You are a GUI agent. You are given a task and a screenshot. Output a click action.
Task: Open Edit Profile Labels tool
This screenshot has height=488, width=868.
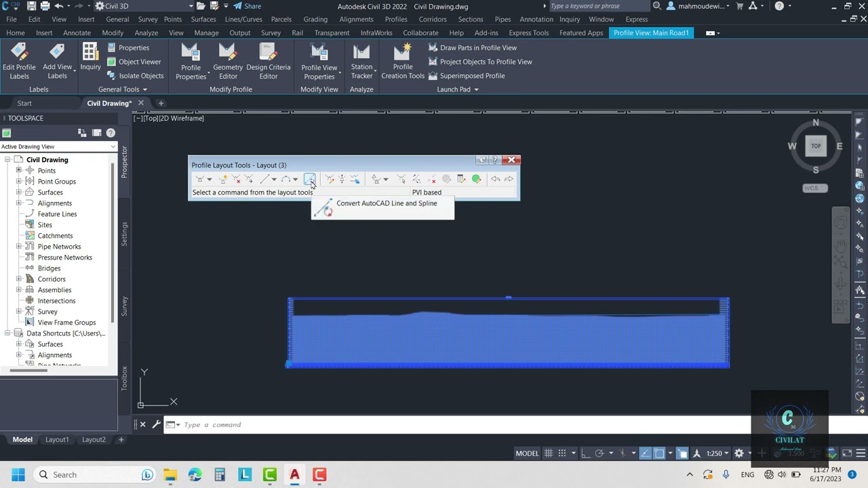(19, 62)
